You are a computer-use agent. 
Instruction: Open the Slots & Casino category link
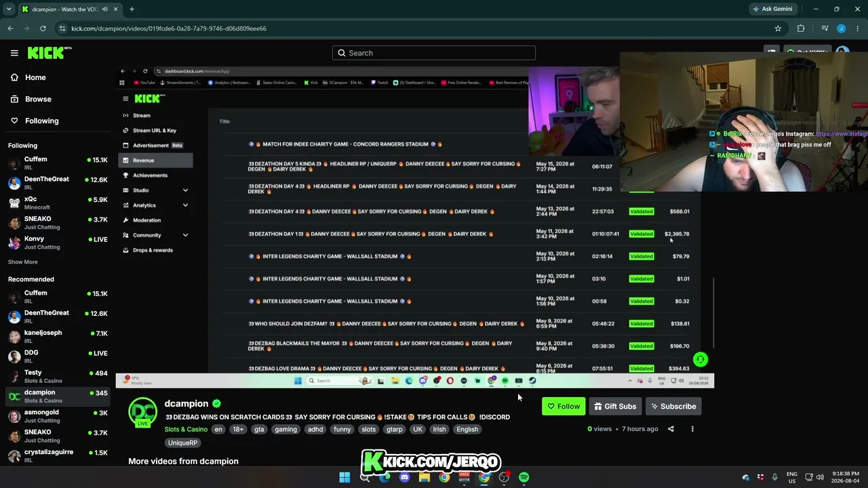coord(186,429)
